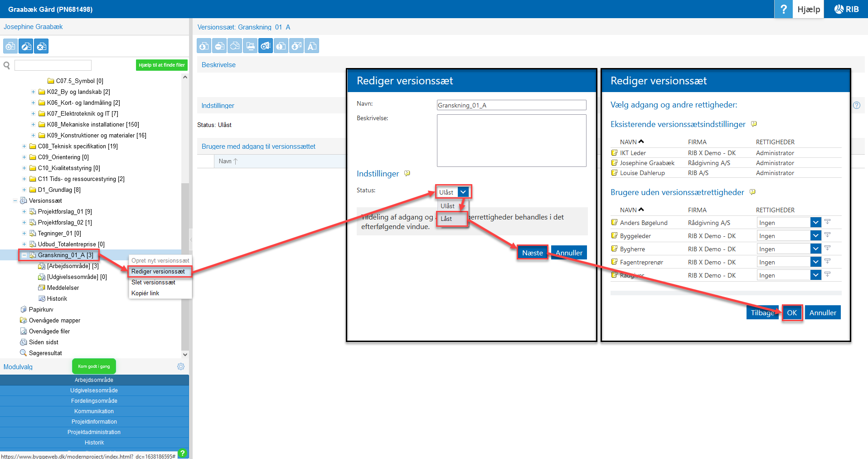
Task: Open the rights dropdown for Byggeleder
Action: 815,236
